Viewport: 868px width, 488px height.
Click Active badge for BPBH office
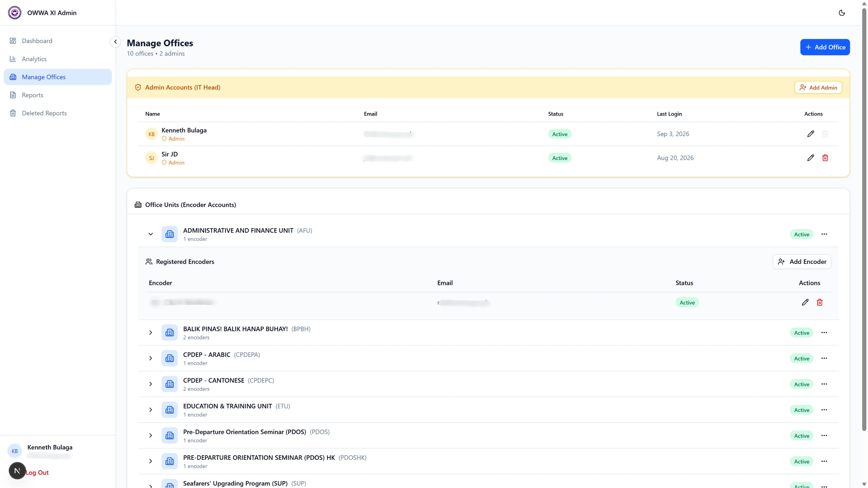[x=802, y=333]
